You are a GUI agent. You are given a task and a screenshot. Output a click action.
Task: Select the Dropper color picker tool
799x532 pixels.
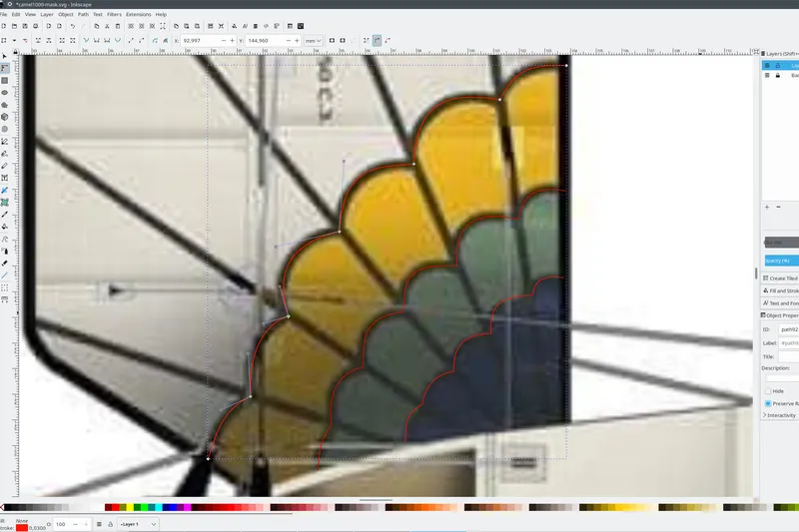(x=5, y=215)
